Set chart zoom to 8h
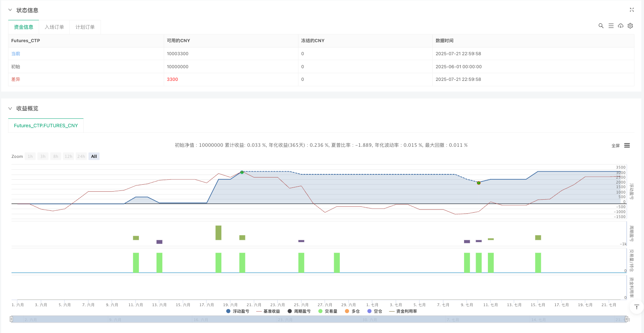The height and width of the screenshot is (333, 644). [x=56, y=156]
